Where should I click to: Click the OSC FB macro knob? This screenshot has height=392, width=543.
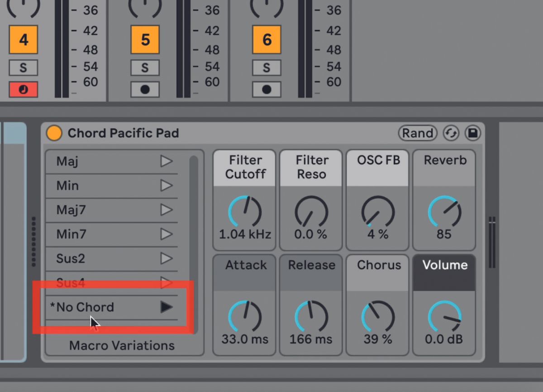378,211
